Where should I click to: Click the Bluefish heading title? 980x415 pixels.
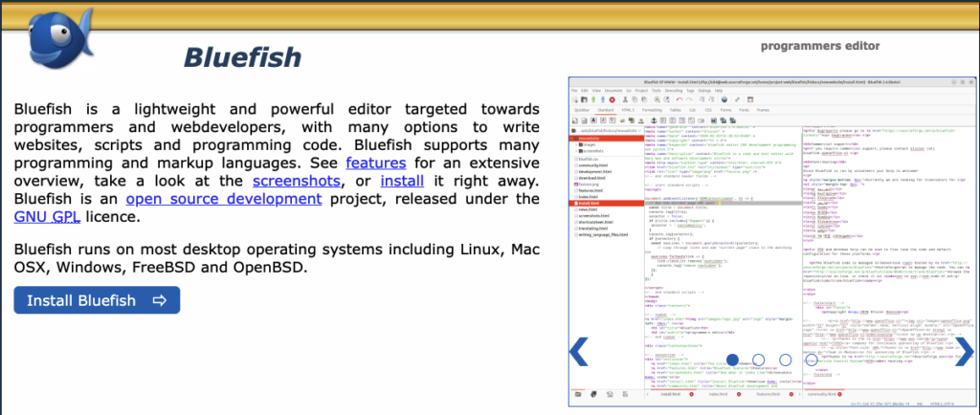pyautogui.click(x=242, y=57)
